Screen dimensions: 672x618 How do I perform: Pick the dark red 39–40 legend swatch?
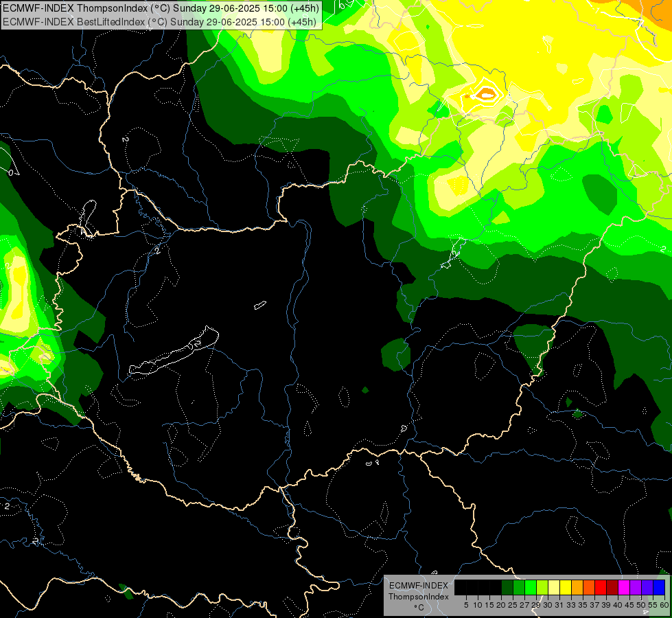[x=612, y=587]
